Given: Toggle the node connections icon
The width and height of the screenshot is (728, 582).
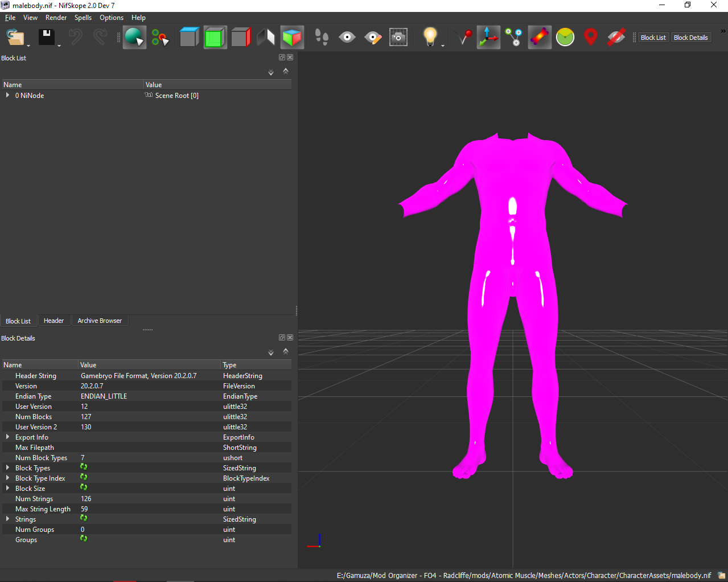Looking at the screenshot, I should coord(514,37).
